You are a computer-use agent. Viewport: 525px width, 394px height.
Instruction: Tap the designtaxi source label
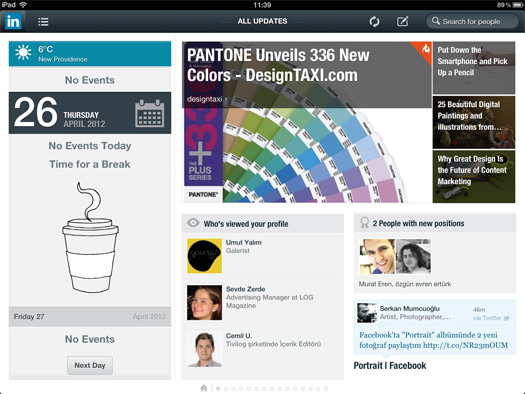pos(205,99)
